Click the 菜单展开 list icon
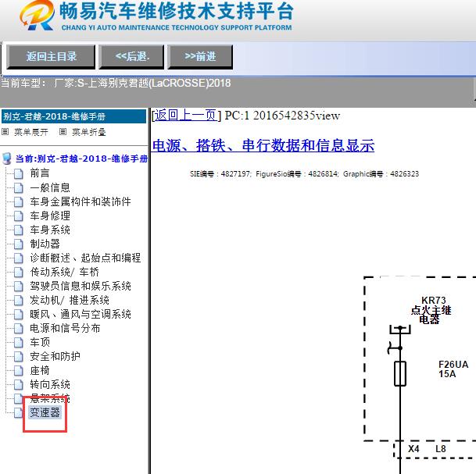The height and width of the screenshot is (474, 476). [5, 132]
